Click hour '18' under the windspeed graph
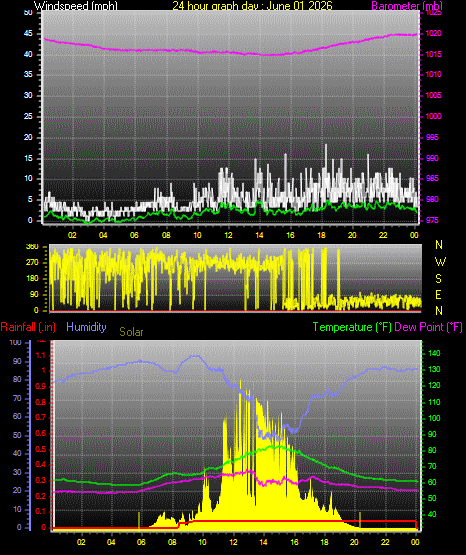This screenshot has width=466, height=555. tap(321, 235)
